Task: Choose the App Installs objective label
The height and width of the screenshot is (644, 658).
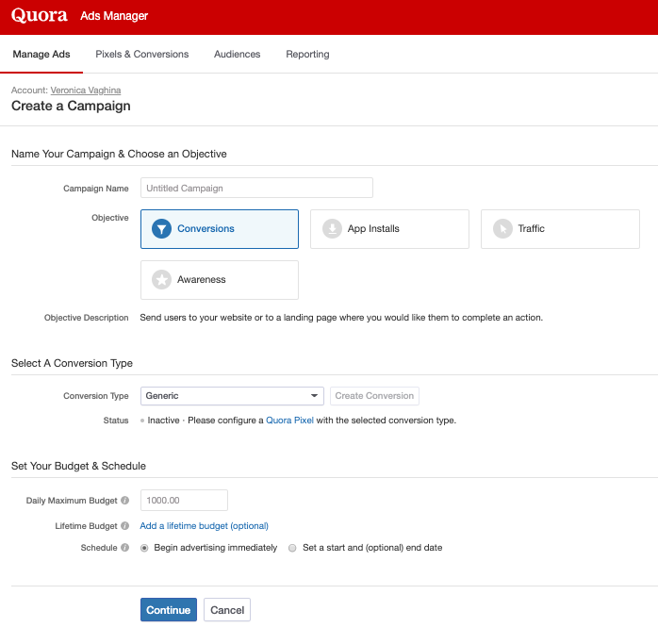Action: [373, 229]
